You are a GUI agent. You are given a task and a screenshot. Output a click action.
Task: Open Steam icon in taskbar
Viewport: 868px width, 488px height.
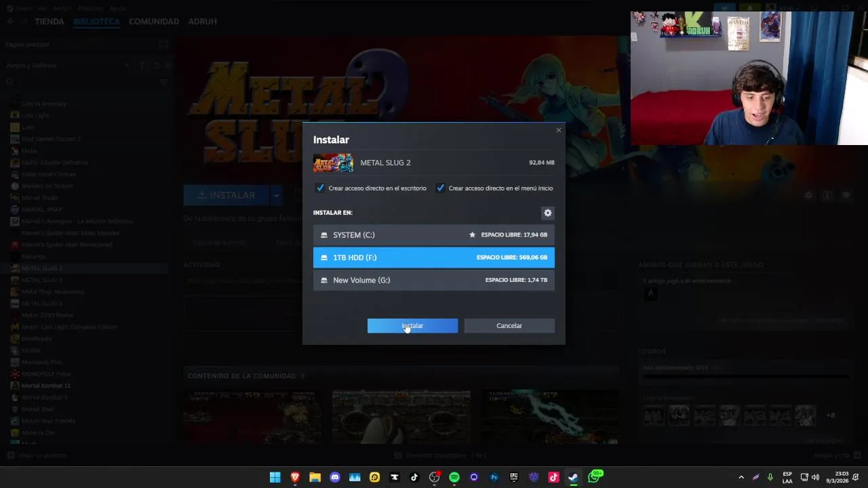573,477
